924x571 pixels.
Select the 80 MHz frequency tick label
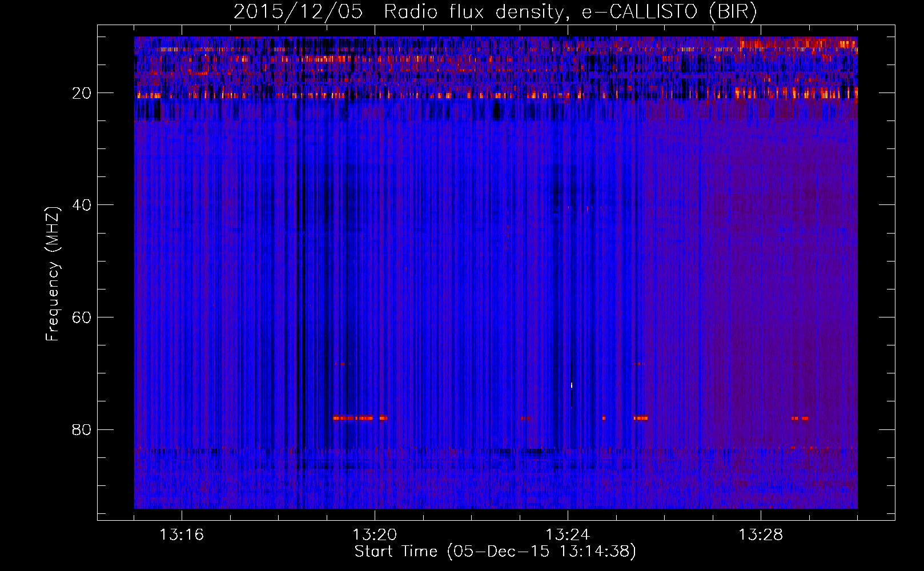coord(82,429)
